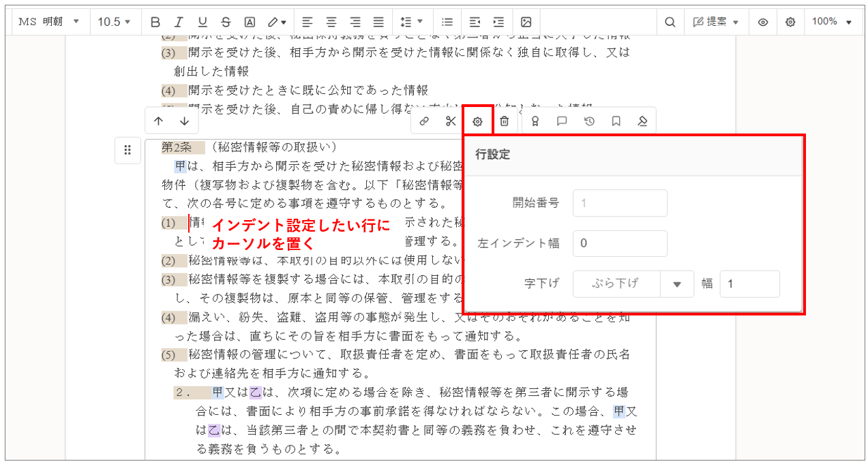Toggle italic formatting
868x466 pixels.
[x=179, y=22]
